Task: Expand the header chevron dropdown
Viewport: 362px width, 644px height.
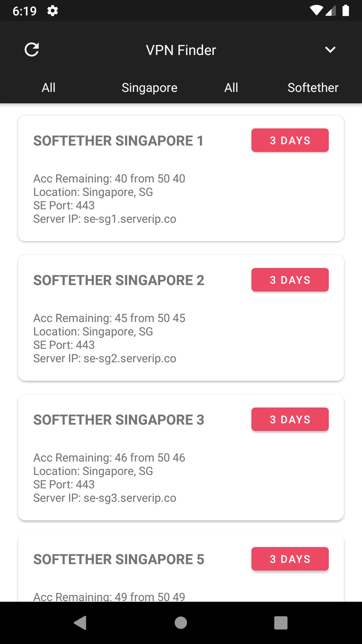Action: click(x=330, y=50)
